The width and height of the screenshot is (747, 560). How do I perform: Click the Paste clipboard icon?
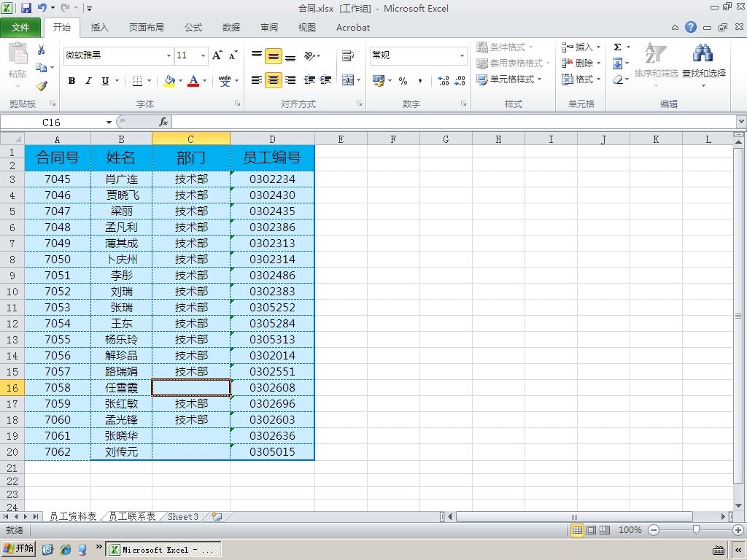click(18, 53)
